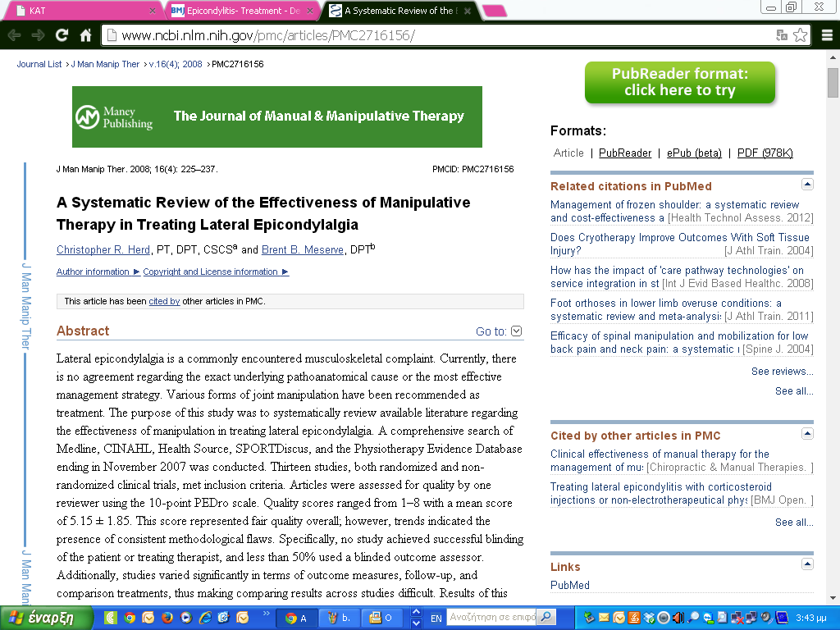This screenshot has height=630, width=840.
Task: Expand Author information section
Action: coord(98,272)
